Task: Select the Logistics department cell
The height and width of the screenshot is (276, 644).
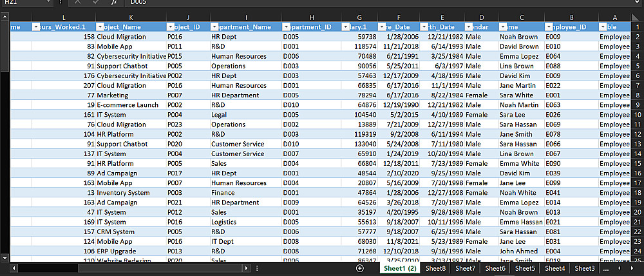Action: [x=246, y=222]
